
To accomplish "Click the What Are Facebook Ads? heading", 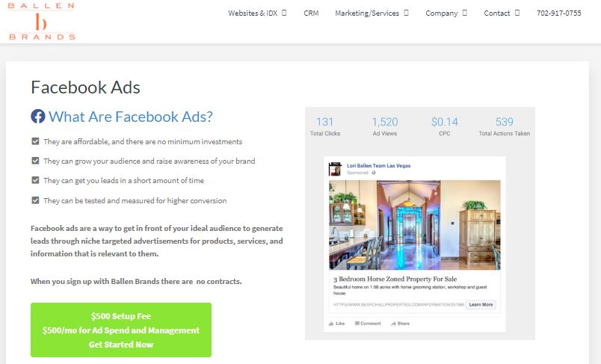I will tap(130, 117).
